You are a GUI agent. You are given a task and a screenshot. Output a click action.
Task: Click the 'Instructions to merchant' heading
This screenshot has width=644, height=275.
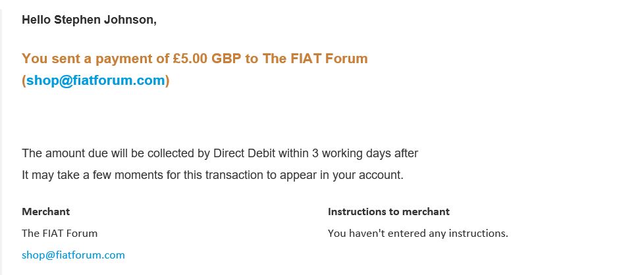(x=389, y=212)
